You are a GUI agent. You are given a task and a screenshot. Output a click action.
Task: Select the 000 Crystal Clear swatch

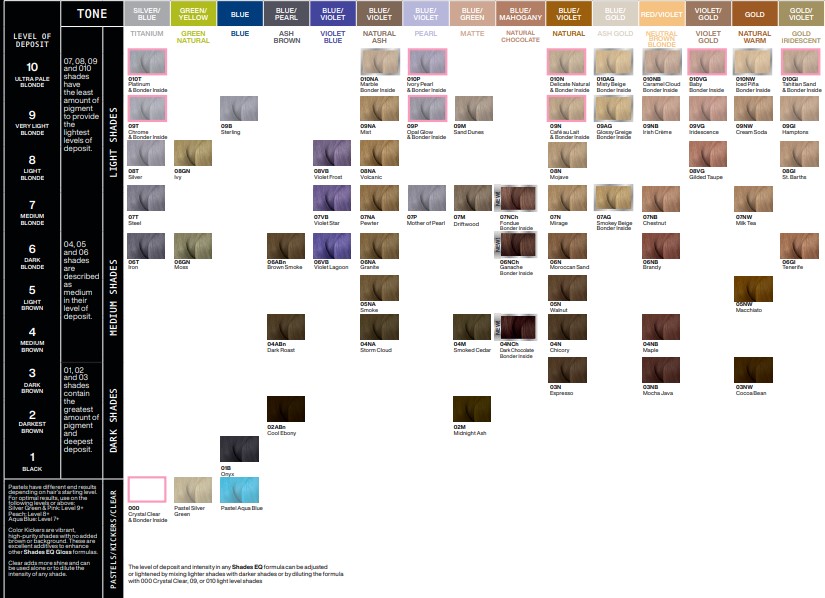146,490
